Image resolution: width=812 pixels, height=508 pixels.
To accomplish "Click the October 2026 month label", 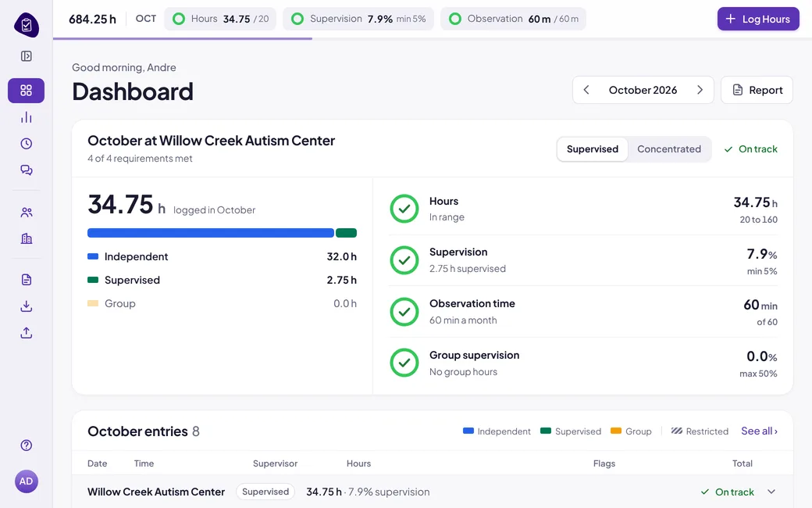I will pyautogui.click(x=643, y=90).
